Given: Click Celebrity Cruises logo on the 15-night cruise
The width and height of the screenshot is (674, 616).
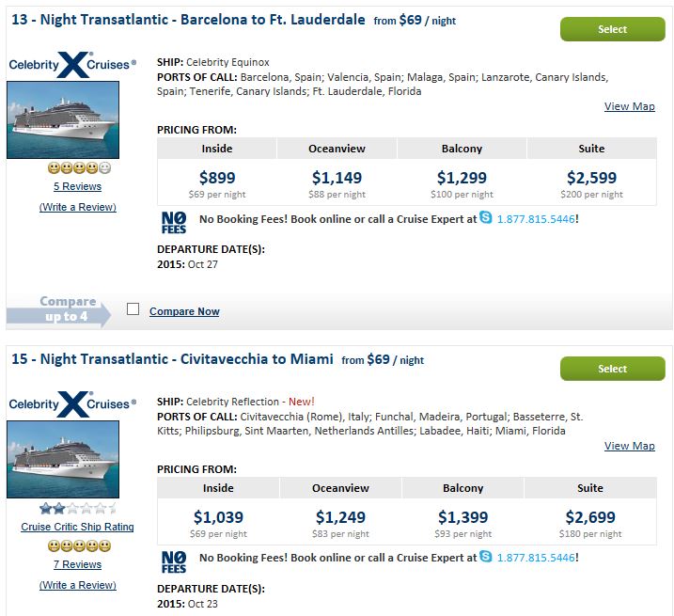Looking at the screenshot, I should click(x=72, y=404).
